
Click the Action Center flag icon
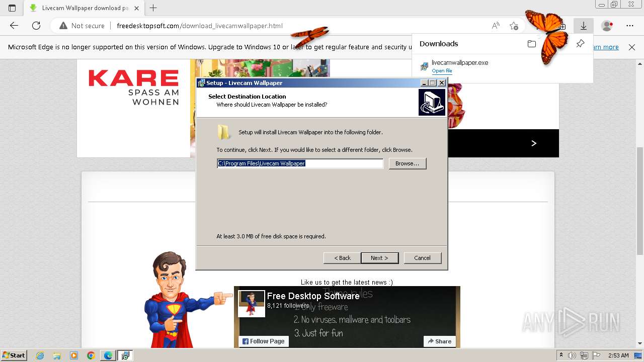point(596,355)
